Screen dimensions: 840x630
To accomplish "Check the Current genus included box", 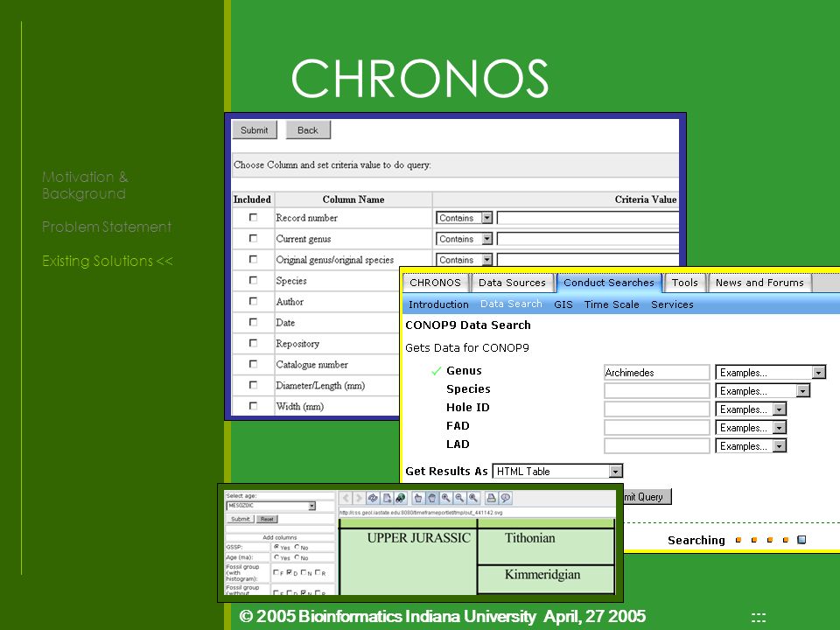I will pyautogui.click(x=254, y=238).
